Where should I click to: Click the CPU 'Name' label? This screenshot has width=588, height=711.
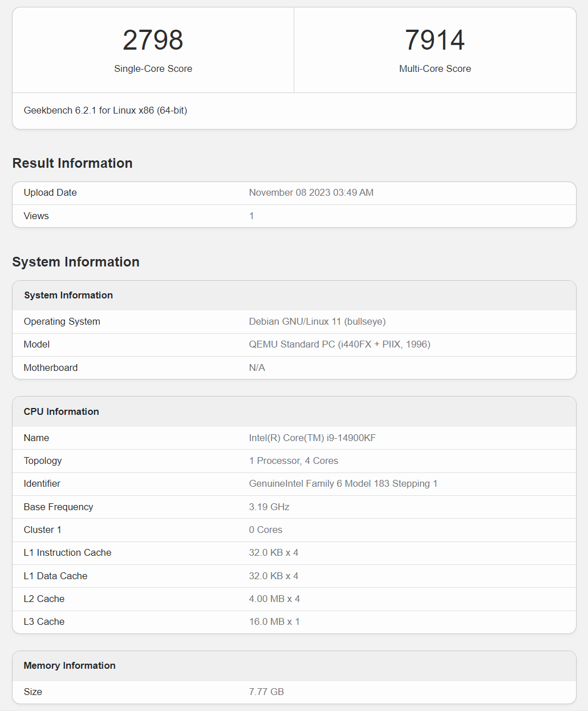(37, 438)
